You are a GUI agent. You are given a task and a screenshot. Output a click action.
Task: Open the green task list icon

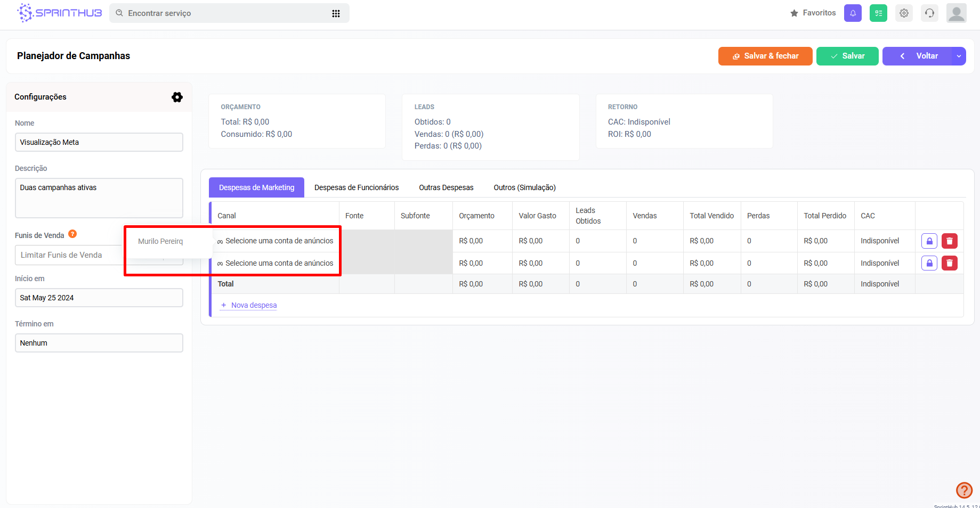point(878,13)
